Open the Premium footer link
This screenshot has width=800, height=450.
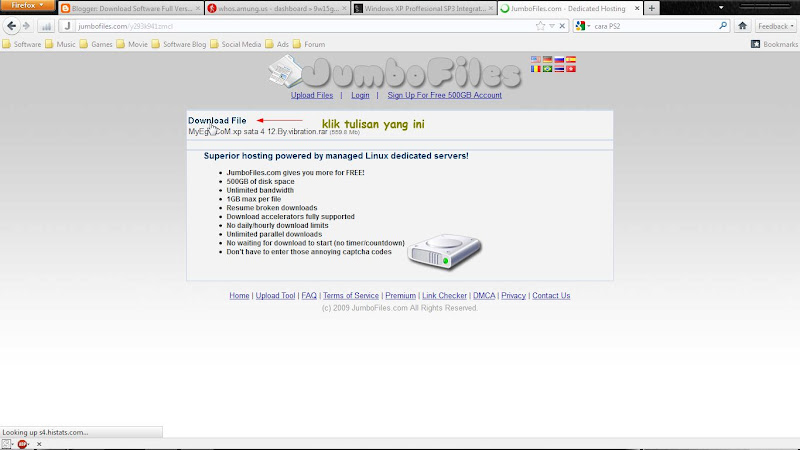(x=401, y=295)
